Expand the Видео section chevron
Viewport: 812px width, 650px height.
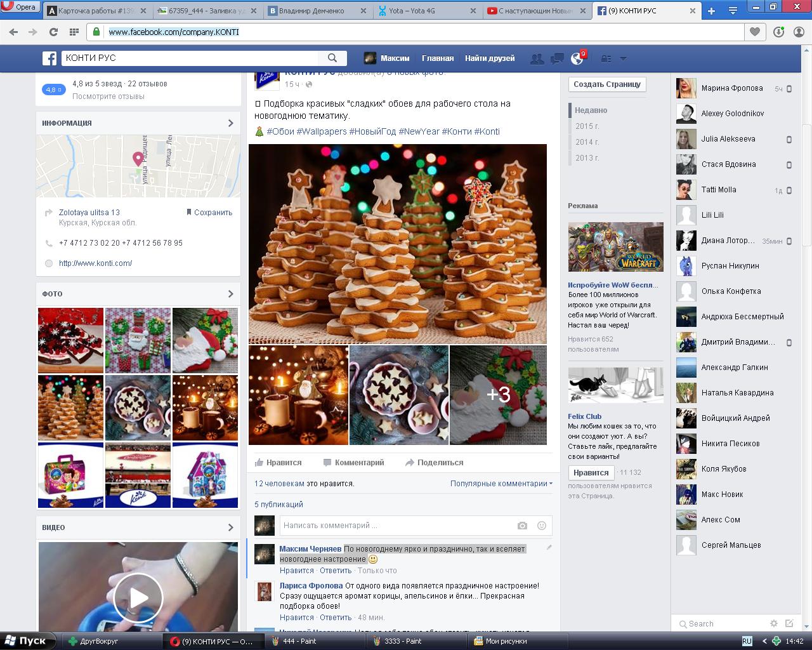click(230, 527)
